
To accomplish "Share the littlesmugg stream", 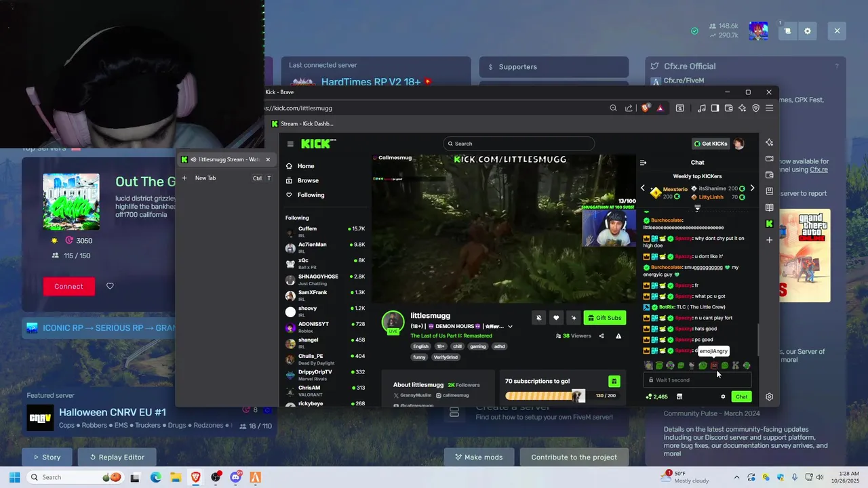I will click(601, 335).
